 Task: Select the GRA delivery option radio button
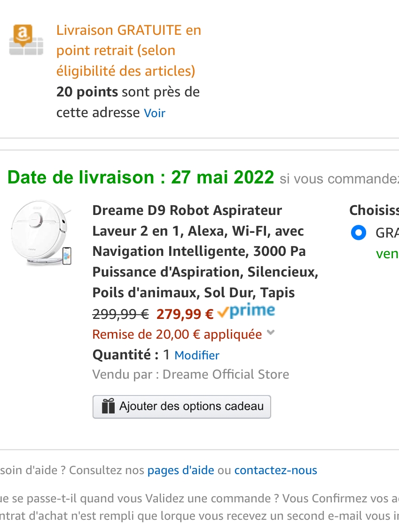tap(359, 233)
